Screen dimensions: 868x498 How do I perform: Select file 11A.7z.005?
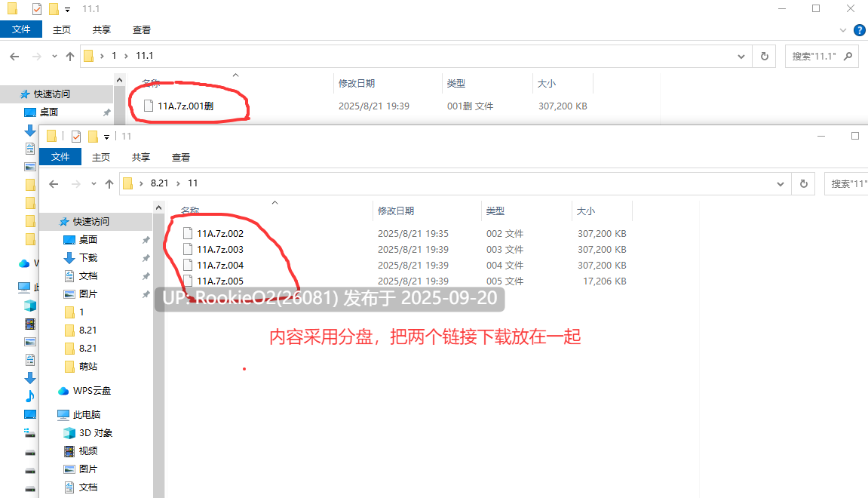219,281
